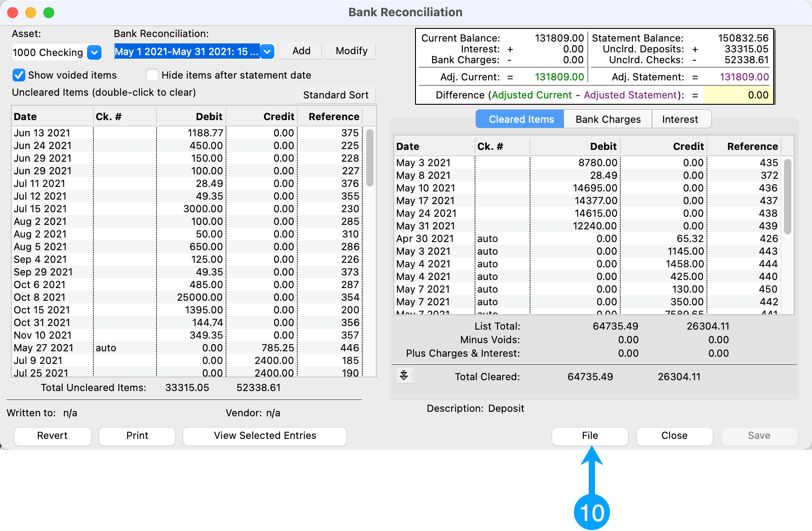Click Modify next to reconciliation dropdown
Image resolution: width=812 pixels, height=531 pixels.
click(x=351, y=51)
